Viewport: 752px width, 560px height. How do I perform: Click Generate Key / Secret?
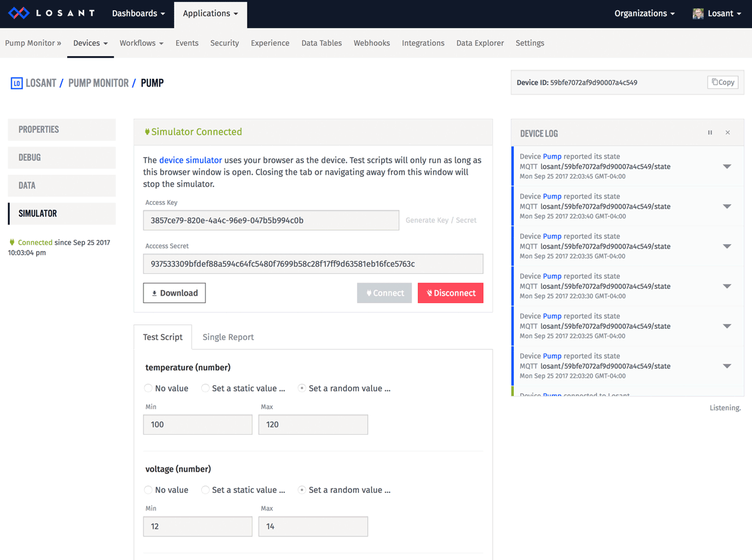pos(441,220)
